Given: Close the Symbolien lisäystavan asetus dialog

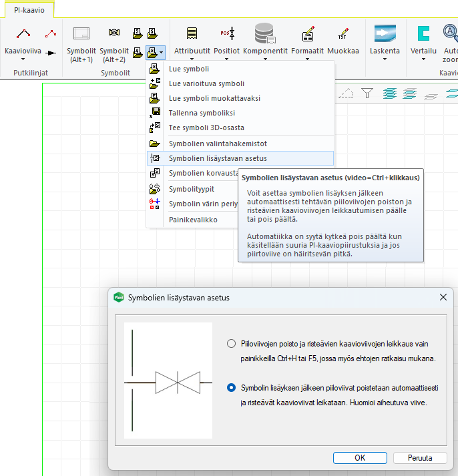Looking at the screenshot, I should [443, 297].
